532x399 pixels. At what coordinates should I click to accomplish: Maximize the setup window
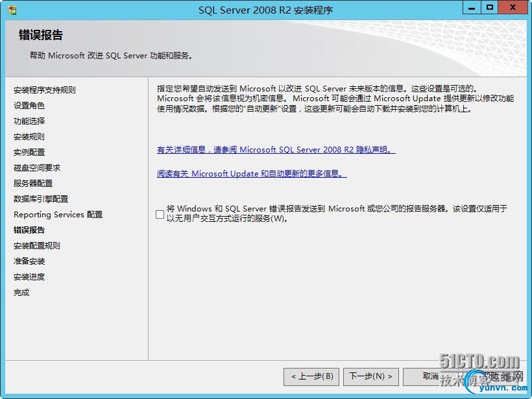490,8
